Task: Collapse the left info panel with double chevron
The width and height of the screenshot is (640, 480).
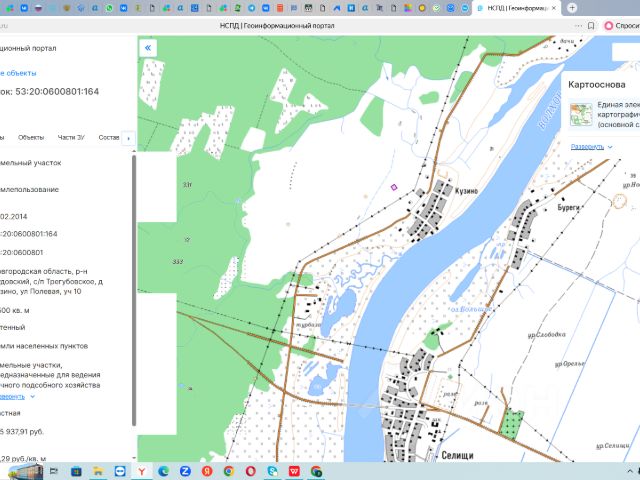Action: pyautogui.click(x=149, y=47)
